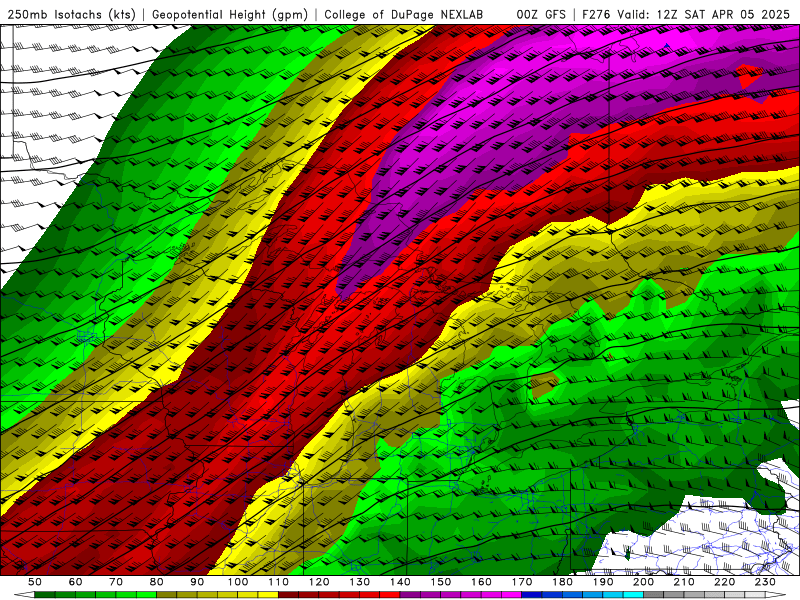Click the 180 knot legend label
Image resolution: width=800 pixels, height=600 pixels.
click(563, 582)
